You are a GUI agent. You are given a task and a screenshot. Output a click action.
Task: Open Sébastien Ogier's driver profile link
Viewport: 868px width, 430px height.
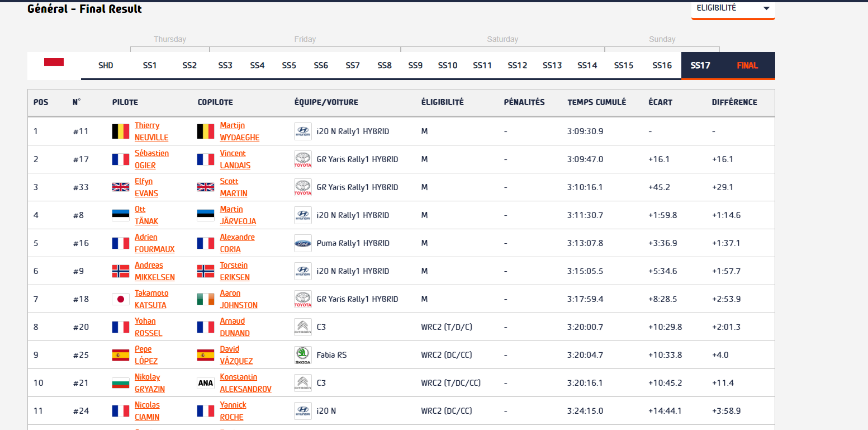click(x=151, y=159)
